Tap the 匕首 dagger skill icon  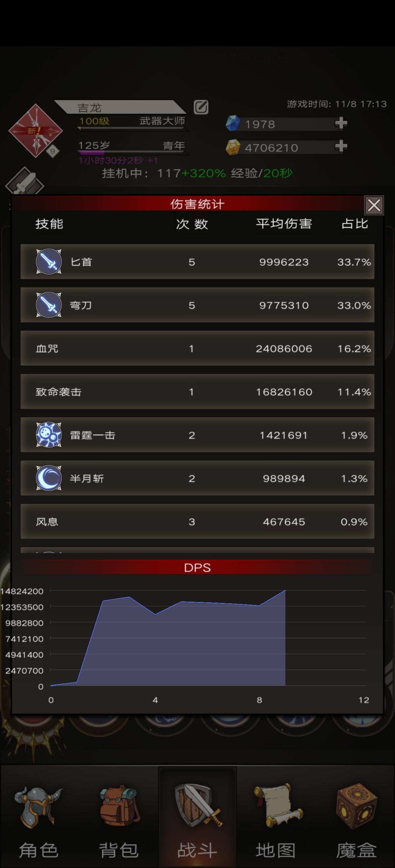pyautogui.click(x=49, y=261)
